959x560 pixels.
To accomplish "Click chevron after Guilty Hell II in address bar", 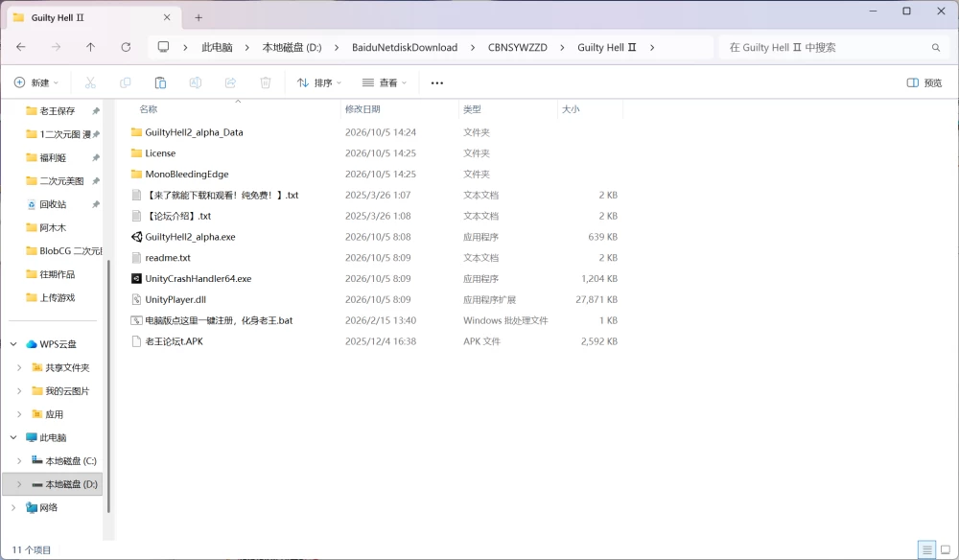I will click(652, 48).
